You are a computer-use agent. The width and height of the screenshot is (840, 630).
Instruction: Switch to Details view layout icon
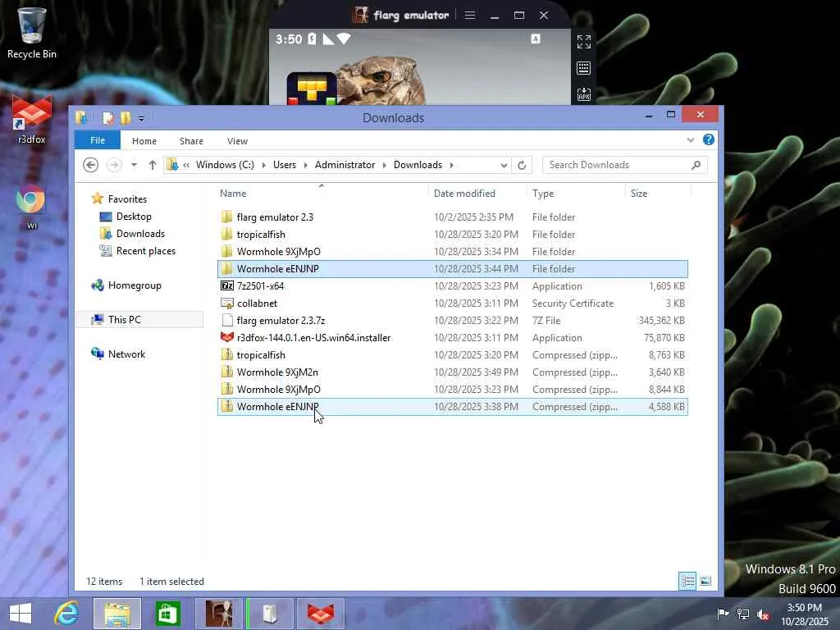click(x=688, y=581)
